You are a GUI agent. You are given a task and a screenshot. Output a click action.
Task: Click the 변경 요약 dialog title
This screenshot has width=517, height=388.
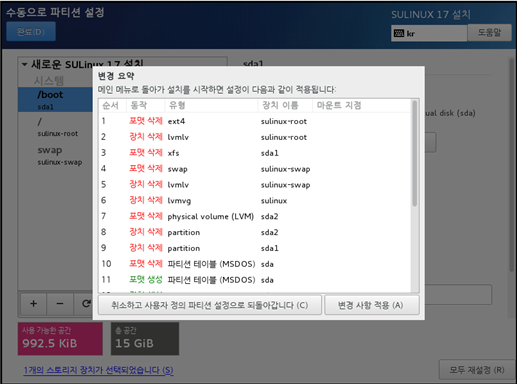(x=116, y=76)
